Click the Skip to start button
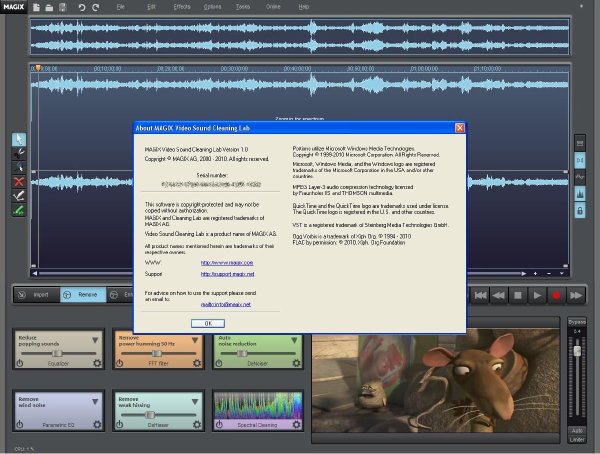Viewport: 600px width, 454px height. coord(480,296)
